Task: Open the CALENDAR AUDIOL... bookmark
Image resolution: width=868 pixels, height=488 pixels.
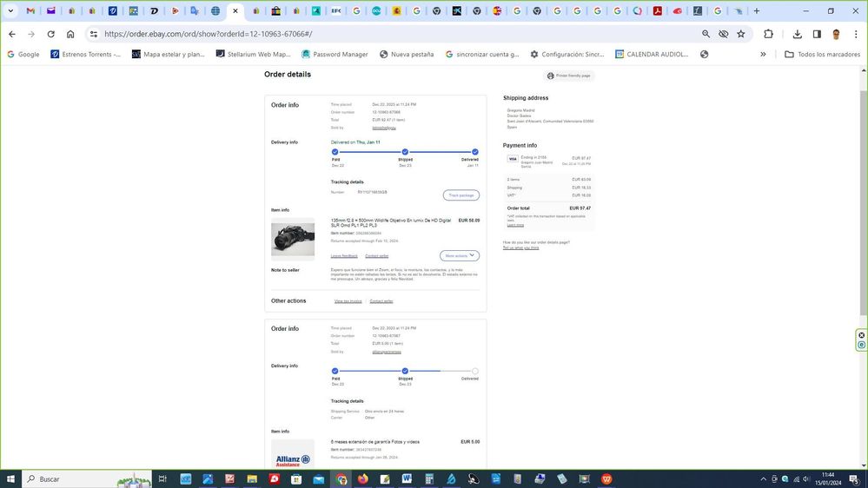Action: 653,54
